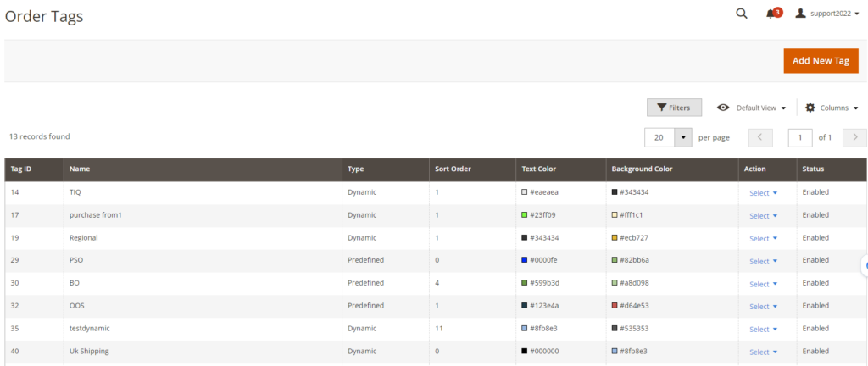The width and height of the screenshot is (868, 366).
Task: Click the red #d64e53 background color swatch
Action: click(615, 306)
